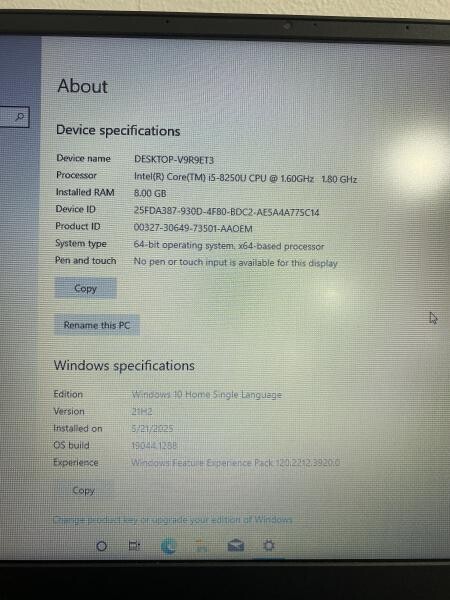Select Product ID 00327-30649-73501-AAOEM
The height and width of the screenshot is (600, 450).
[x=193, y=228]
